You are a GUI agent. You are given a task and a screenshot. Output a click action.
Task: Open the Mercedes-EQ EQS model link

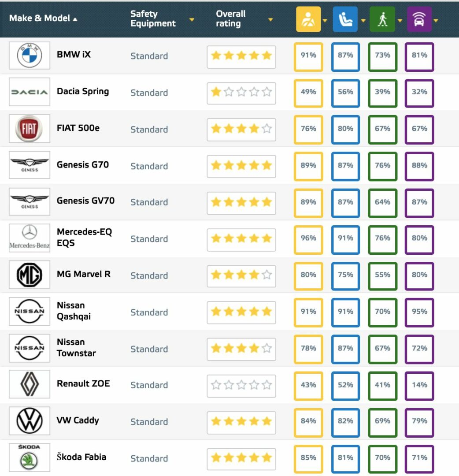(84, 238)
